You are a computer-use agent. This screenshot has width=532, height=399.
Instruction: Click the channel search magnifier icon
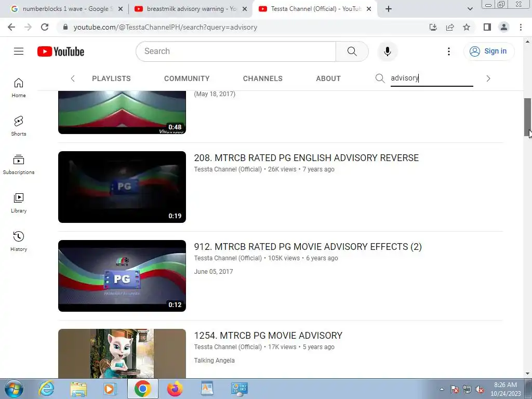point(380,78)
